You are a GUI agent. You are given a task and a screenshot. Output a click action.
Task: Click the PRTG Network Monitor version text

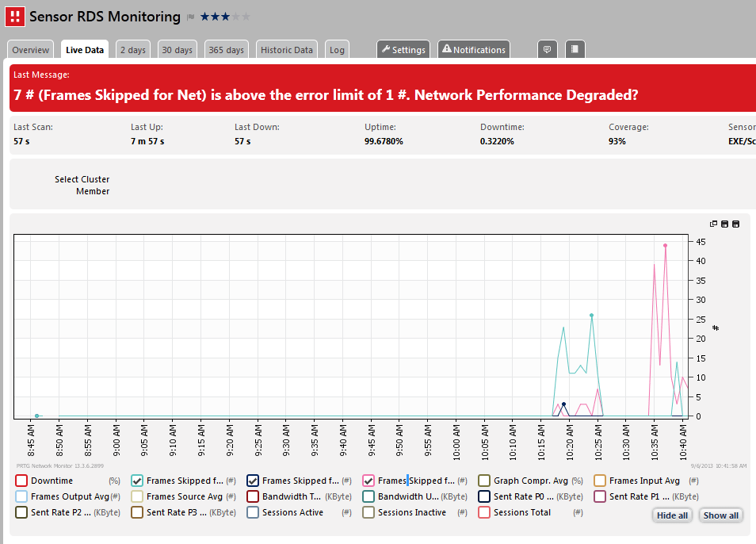click(x=60, y=465)
